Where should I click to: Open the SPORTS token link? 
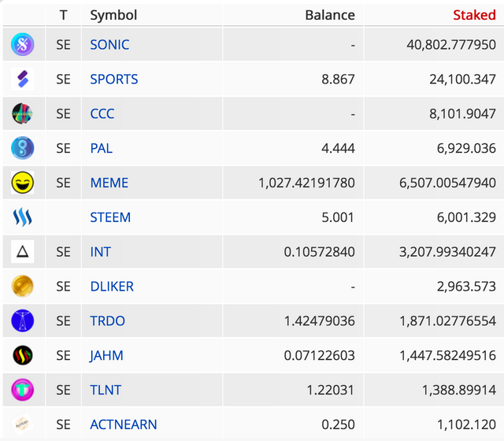point(113,79)
